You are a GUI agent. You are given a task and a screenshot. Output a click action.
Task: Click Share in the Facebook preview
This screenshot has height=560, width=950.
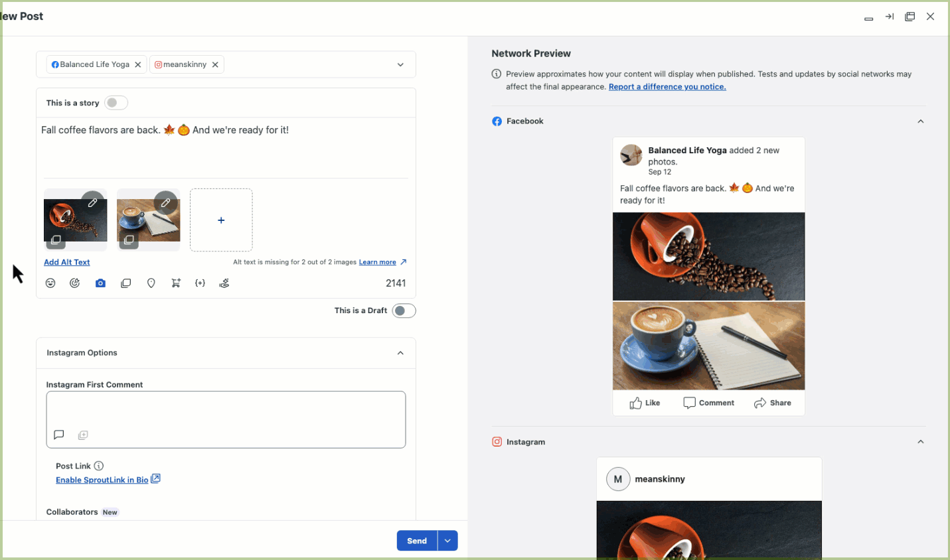coord(773,403)
